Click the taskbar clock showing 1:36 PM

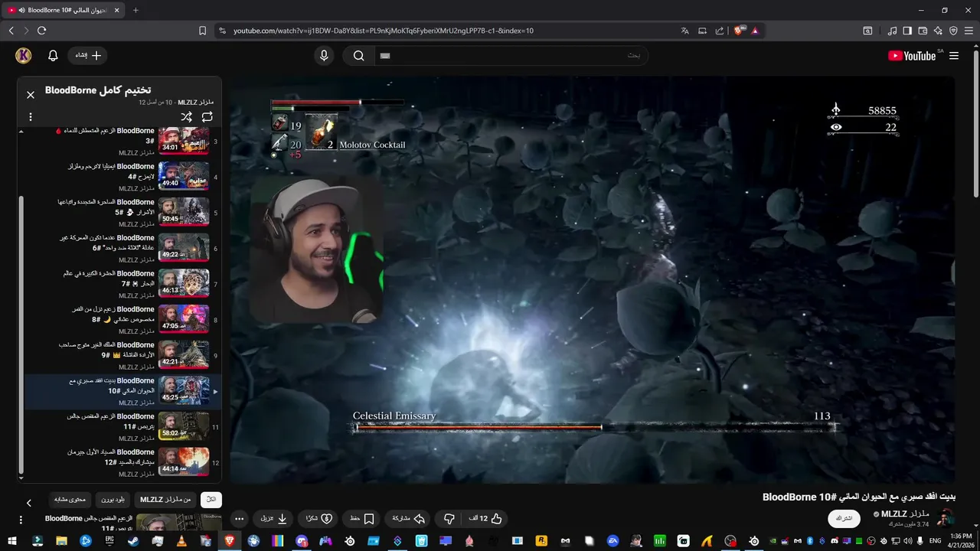coord(961,541)
